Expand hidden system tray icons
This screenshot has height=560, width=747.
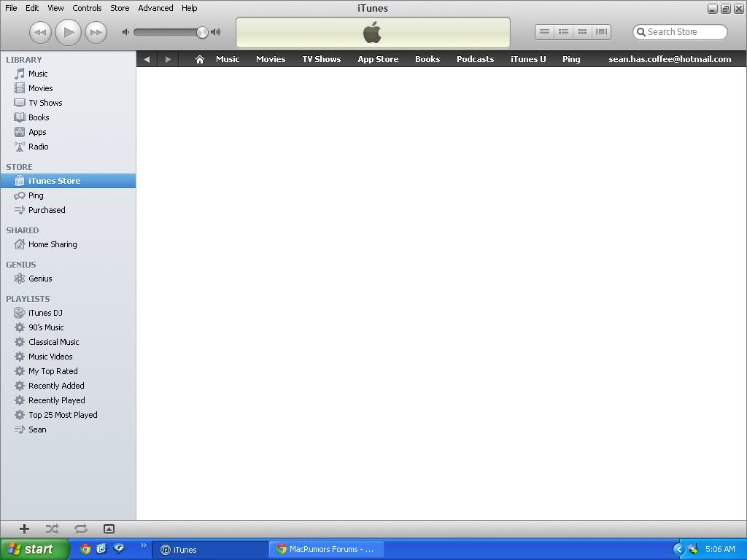(679, 549)
